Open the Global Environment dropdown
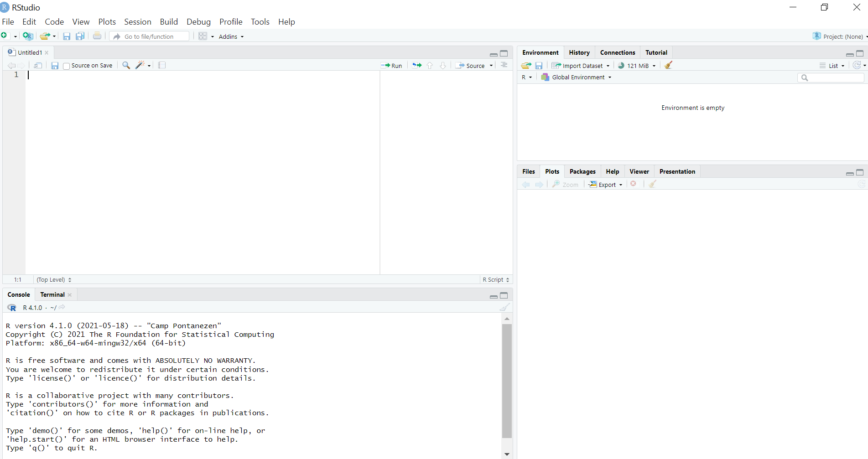The height and width of the screenshot is (459, 868). [577, 77]
